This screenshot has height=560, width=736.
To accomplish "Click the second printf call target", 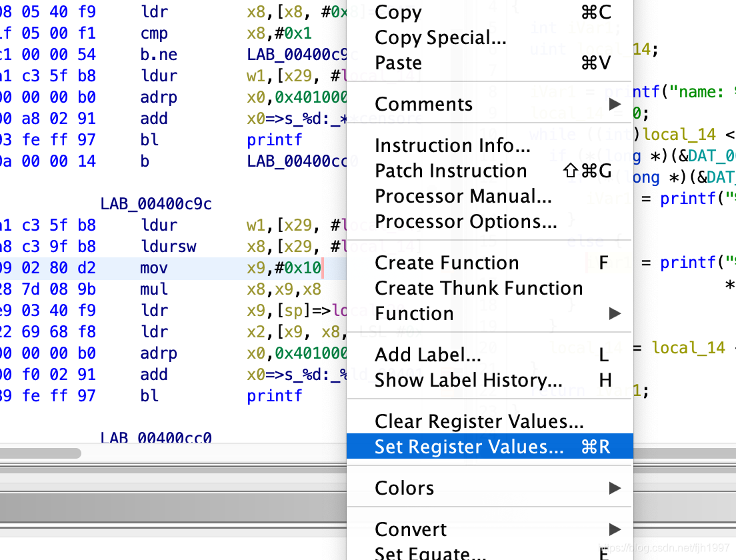I will (275, 396).
